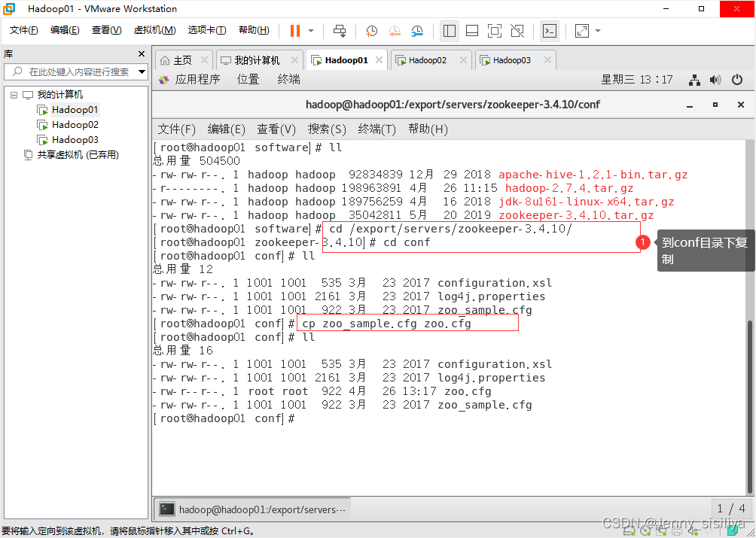Enter full screen mode
The image size is (756, 538).
point(495,31)
